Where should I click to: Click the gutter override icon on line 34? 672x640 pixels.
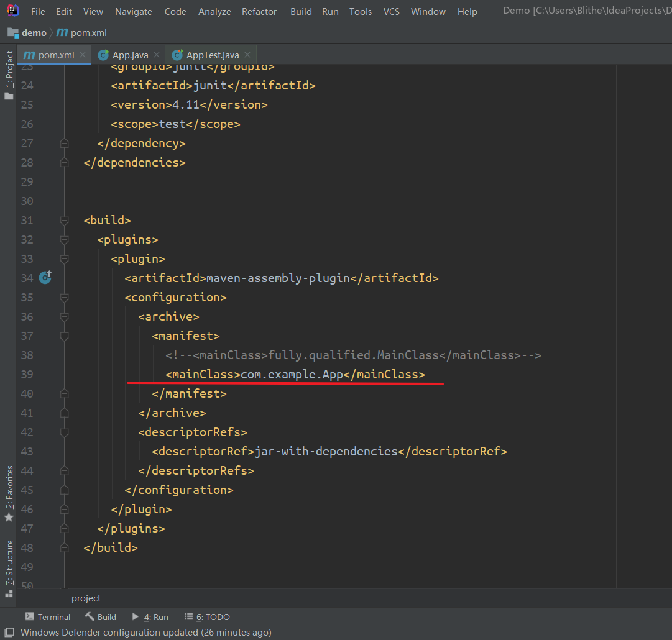tap(45, 278)
